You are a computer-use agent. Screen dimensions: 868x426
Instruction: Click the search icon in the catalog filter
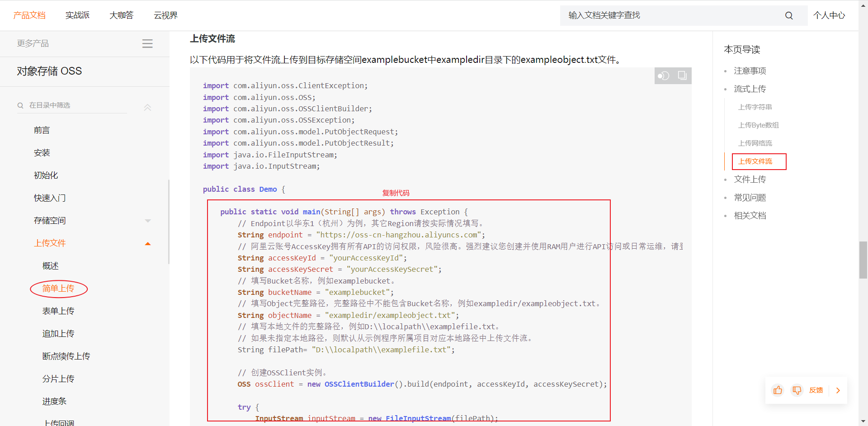pos(20,105)
